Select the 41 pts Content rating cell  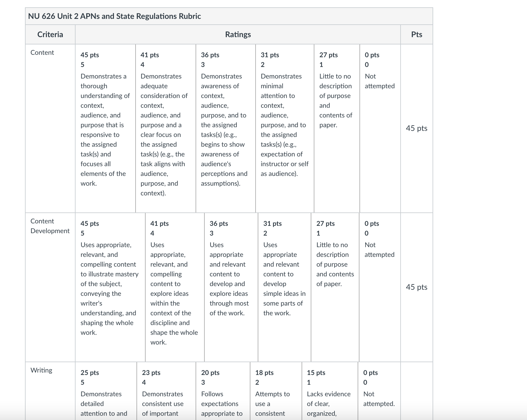click(x=165, y=128)
